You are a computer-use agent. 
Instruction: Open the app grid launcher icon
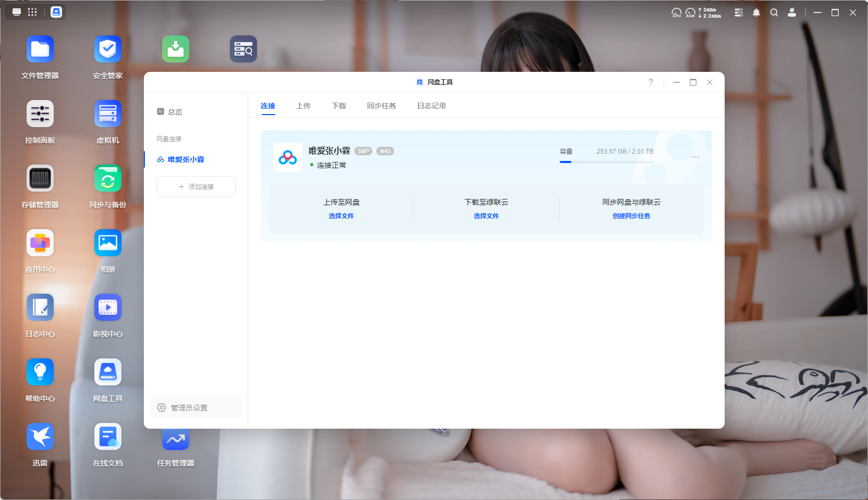[32, 12]
